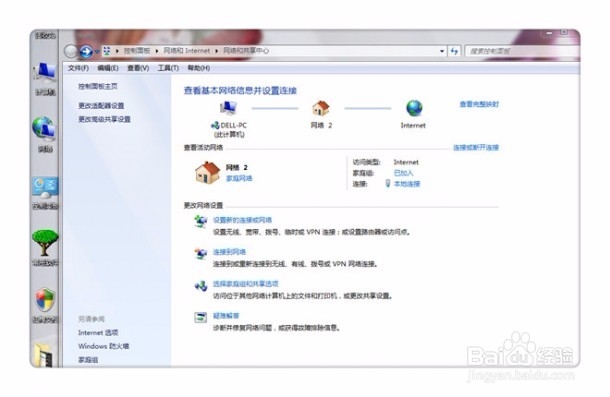Click the icon left of 设置新的连接或网络

201,221
